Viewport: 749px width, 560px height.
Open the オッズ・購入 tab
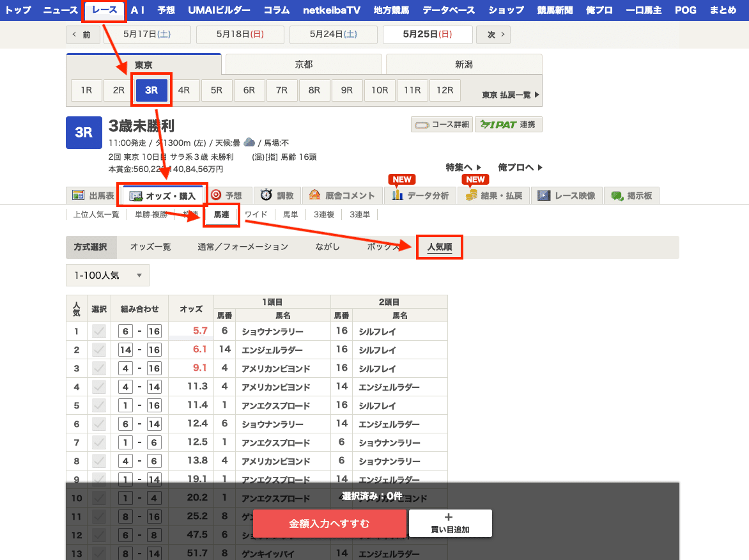click(x=162, y=196)
